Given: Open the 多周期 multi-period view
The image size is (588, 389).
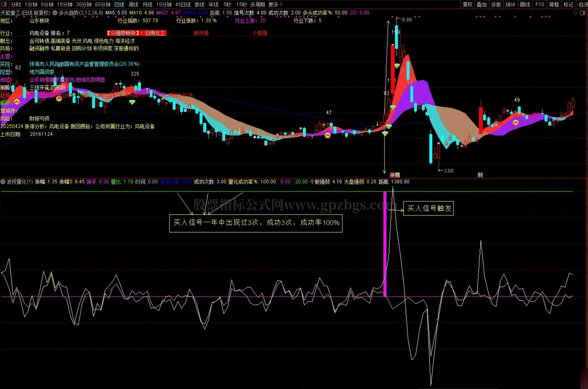Looking at the screenshot, I should pyautogui.click(x=258, y=4).
